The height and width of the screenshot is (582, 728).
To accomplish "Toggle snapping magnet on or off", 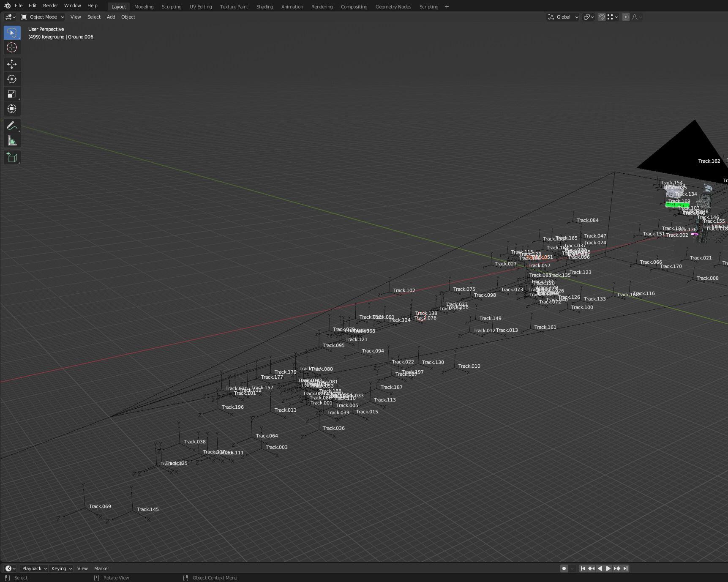I will tap(602, 17).
